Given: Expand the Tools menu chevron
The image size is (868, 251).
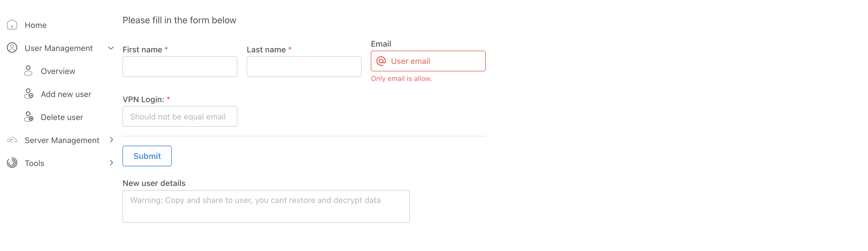Looking at the screenshot, I should click(x=111, y=163).
